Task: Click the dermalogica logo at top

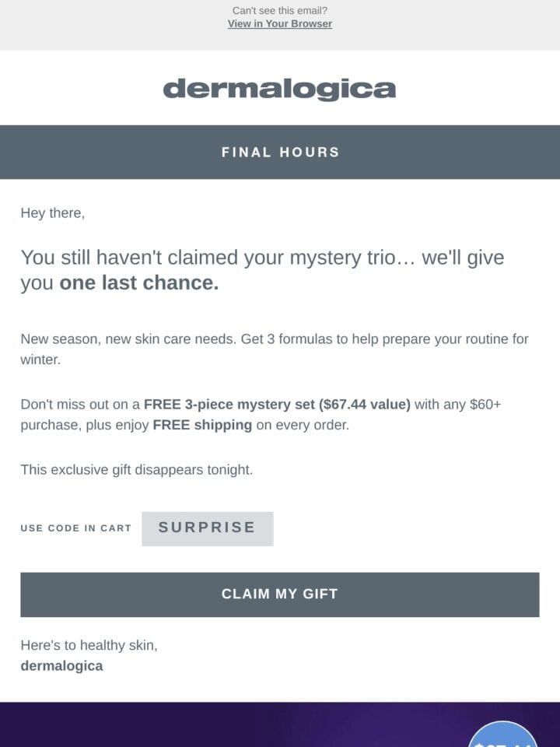Action: pyautogui.click(x=279, y=89)
